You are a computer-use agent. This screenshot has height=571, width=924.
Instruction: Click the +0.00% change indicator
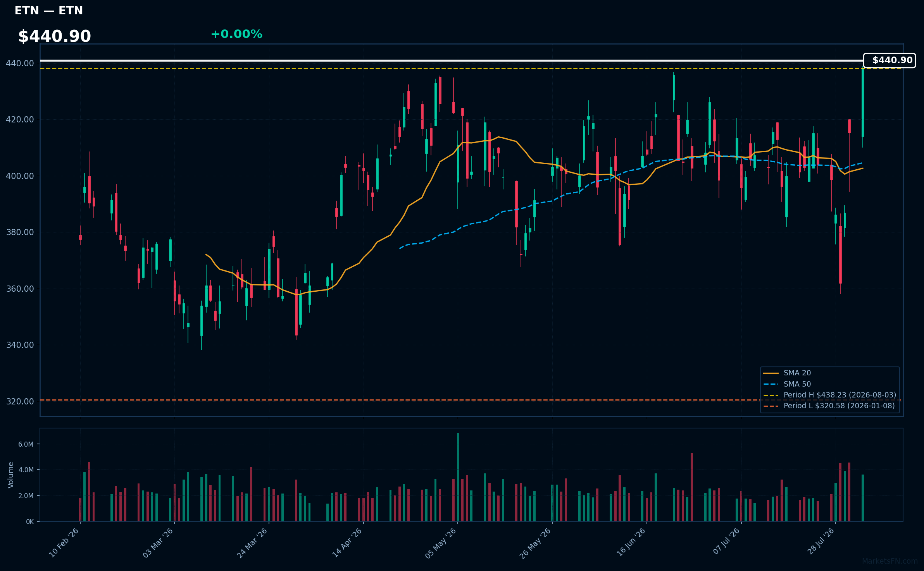click(236, 34)
